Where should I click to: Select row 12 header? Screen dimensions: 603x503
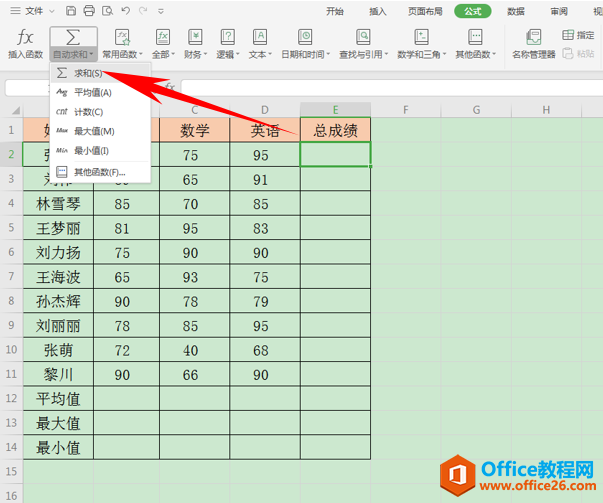(11, 398)
